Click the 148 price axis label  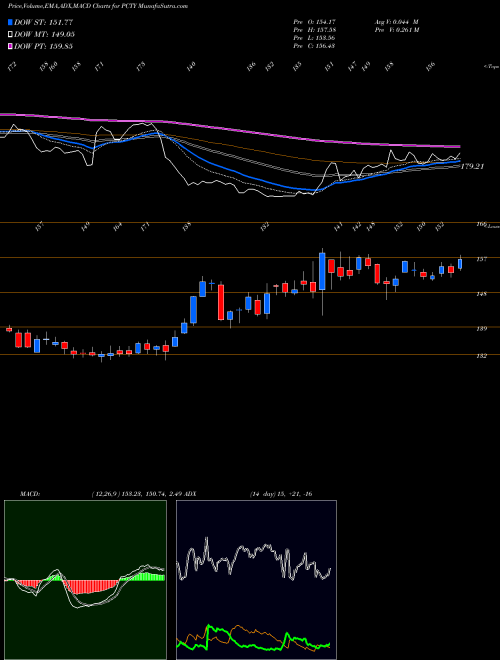483,294
